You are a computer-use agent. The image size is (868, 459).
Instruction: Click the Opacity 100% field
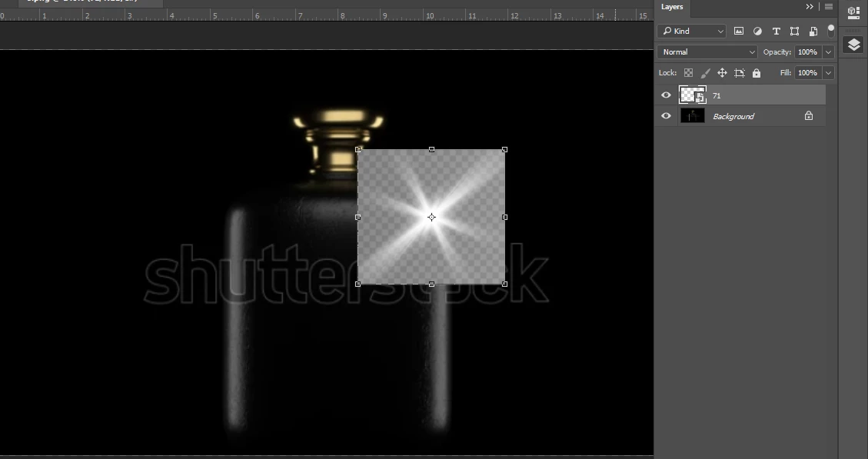(808, 52)
